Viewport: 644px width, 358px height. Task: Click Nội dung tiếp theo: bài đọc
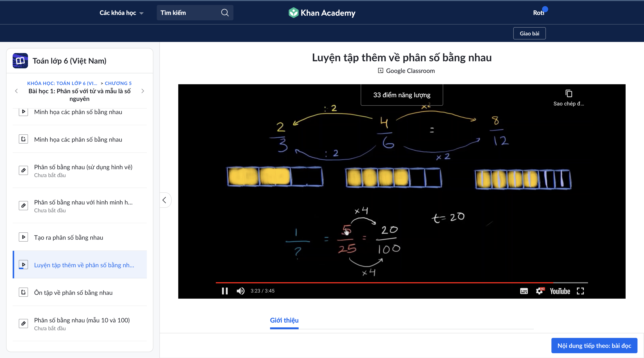coord(594,346)
